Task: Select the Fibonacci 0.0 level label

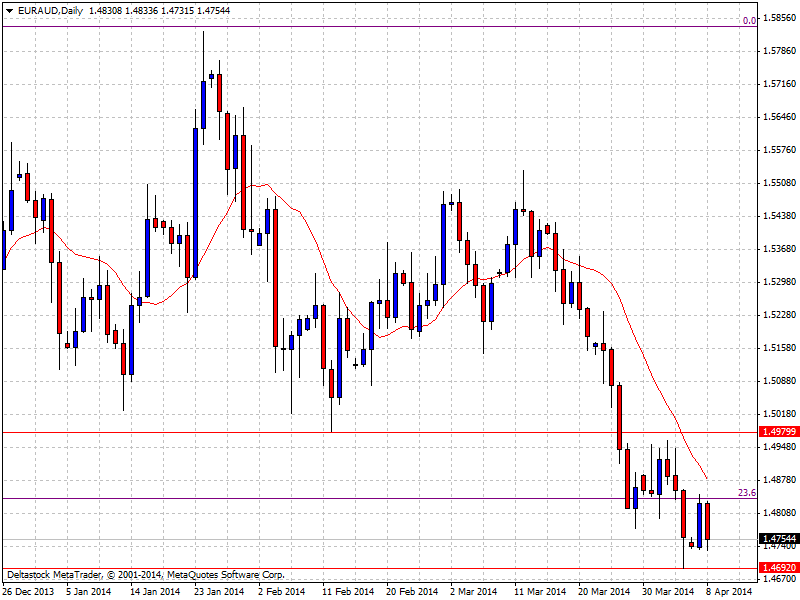Action: [x=748, y=20]
